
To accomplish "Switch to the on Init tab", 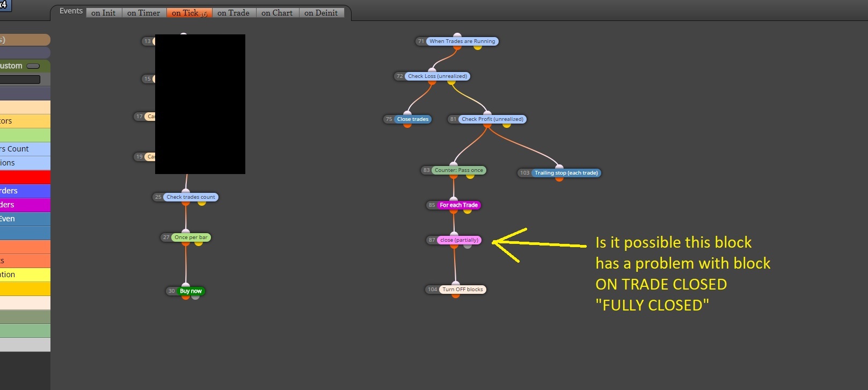I will tap(104, 13).
